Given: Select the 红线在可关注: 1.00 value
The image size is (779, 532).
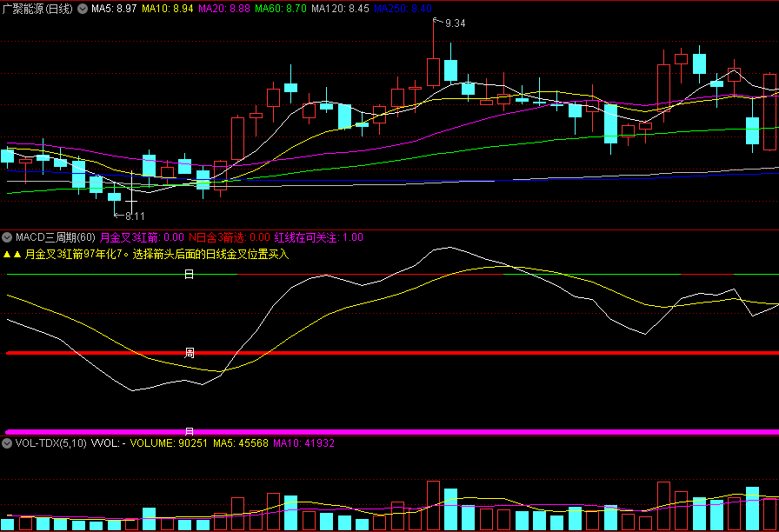Looking at the screenshot, I should click(x=319, y=237).
